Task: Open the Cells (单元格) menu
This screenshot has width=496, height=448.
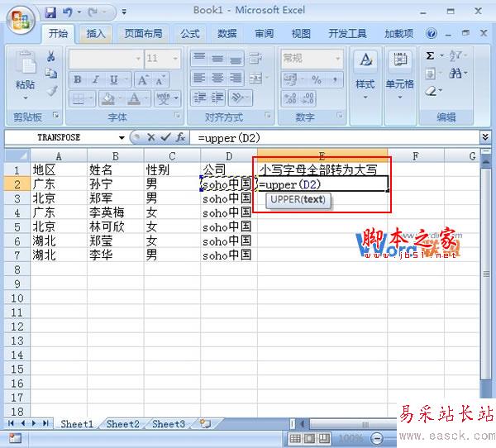Action: tap(400, 74)
